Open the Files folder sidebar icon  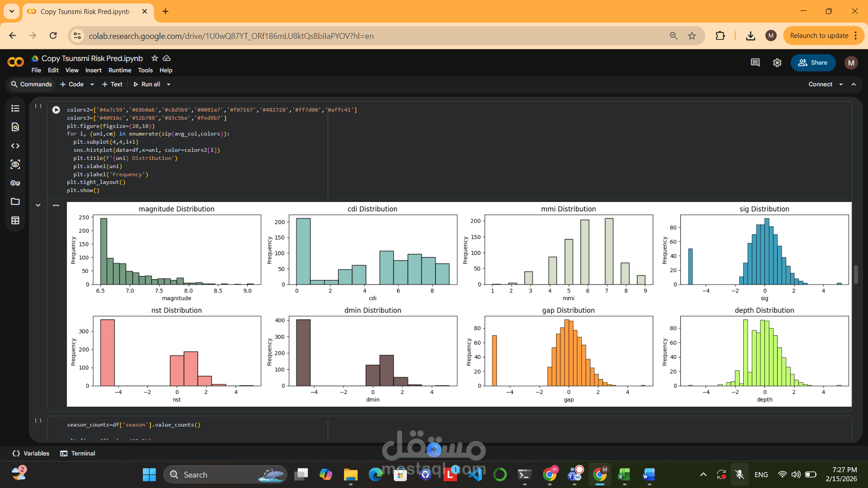coord(15,202)
